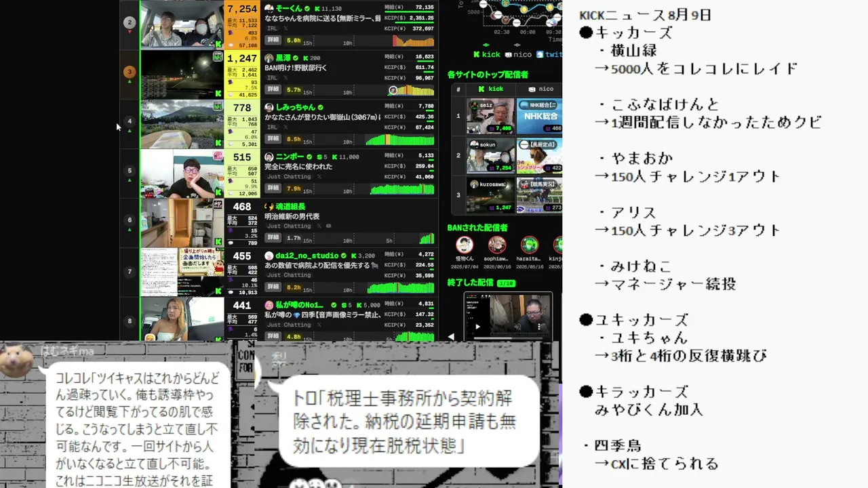
Task: Click ニンポー's avatar icon
Action: pyautogui.click(x=269, y=157)
